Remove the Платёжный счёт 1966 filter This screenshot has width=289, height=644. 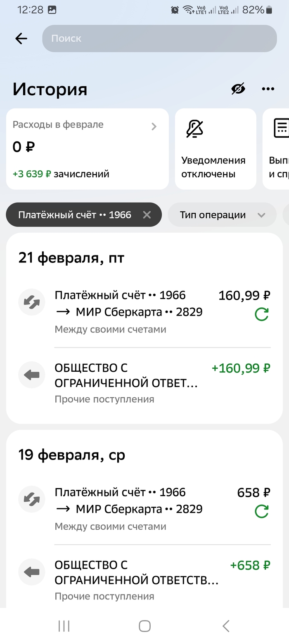(x=147, y=215)
